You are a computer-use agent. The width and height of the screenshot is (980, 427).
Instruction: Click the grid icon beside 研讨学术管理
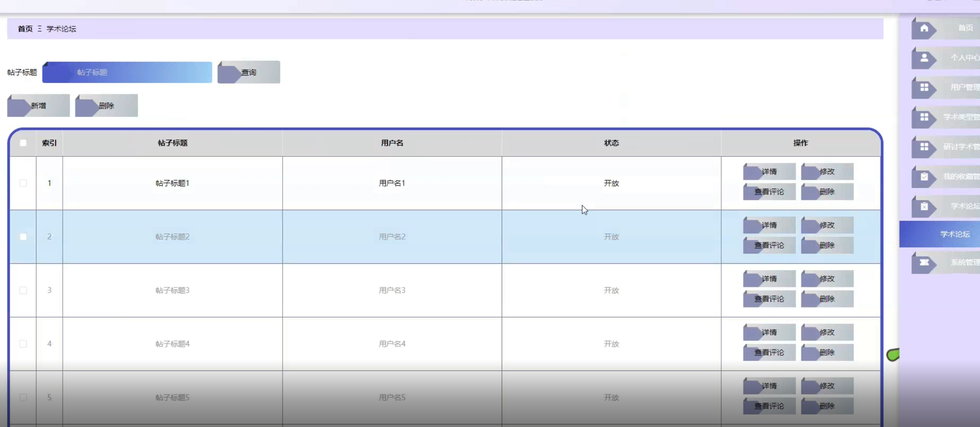click(924, 147)
